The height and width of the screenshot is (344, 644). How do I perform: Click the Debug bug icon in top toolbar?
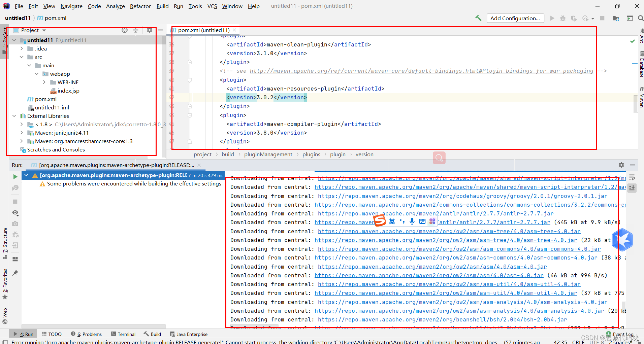(563, 18)
